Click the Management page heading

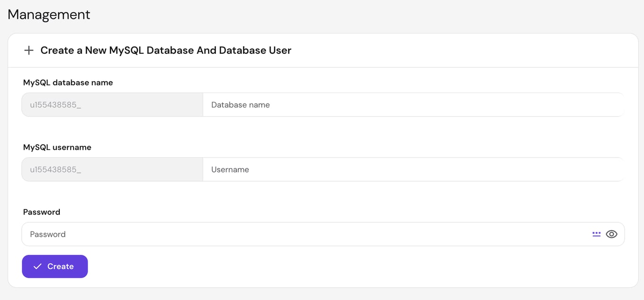[49, 15]
